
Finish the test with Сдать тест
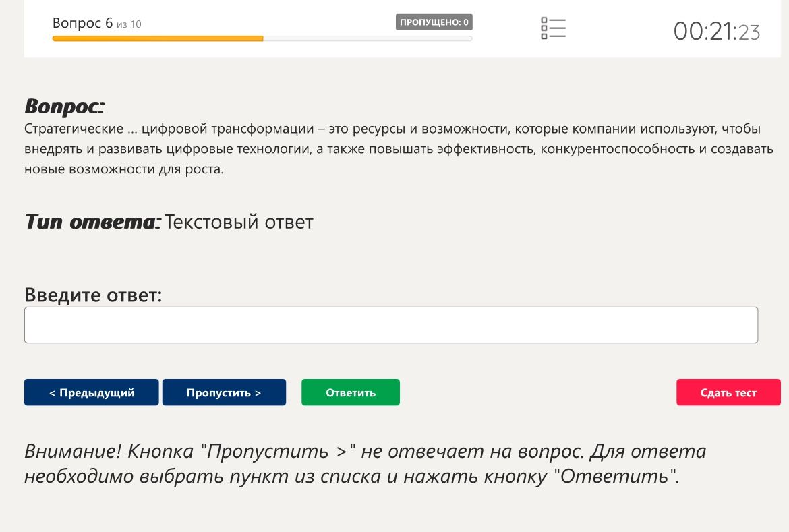(728, 392)
